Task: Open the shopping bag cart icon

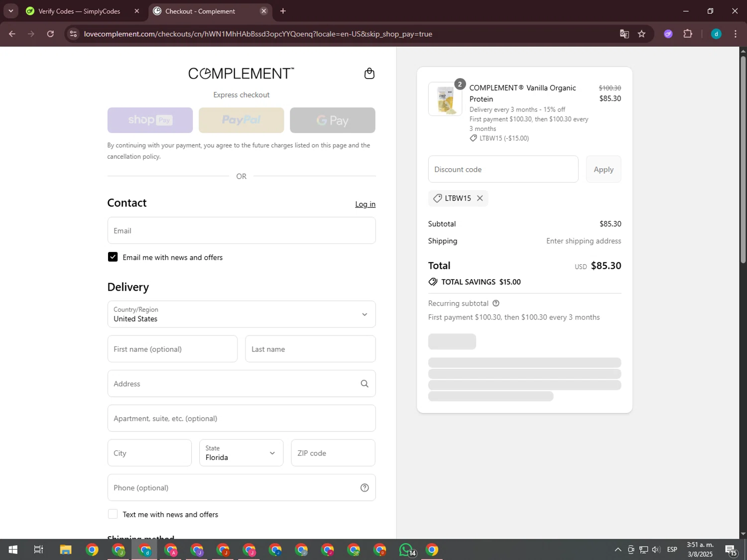Action: pyautogui.click(x=369, y=74)
